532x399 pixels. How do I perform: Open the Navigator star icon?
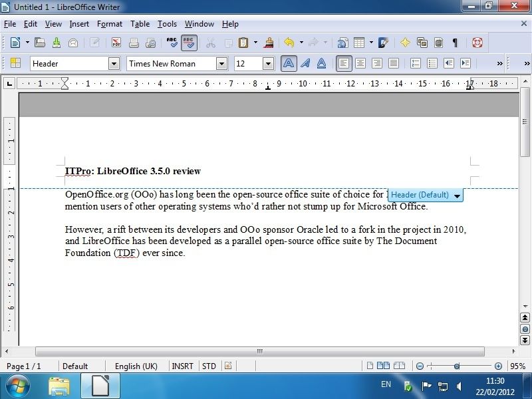[x=405, y=43]
